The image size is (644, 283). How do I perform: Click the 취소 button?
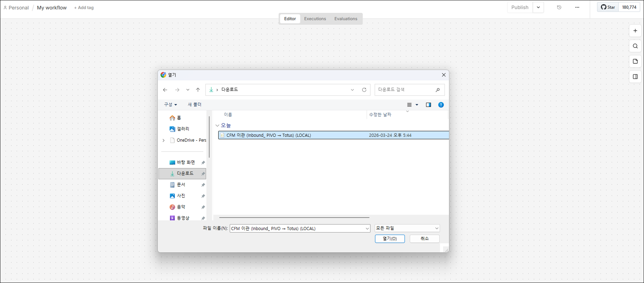tap(424, 239)
